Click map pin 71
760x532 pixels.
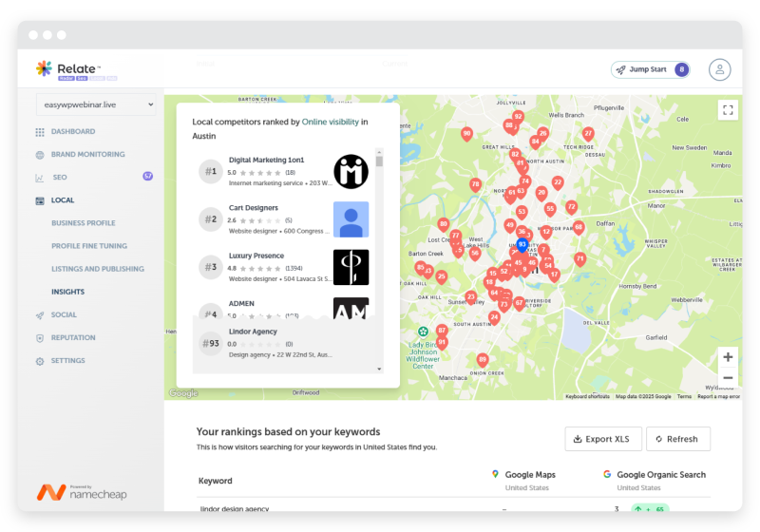coord(580,259)
